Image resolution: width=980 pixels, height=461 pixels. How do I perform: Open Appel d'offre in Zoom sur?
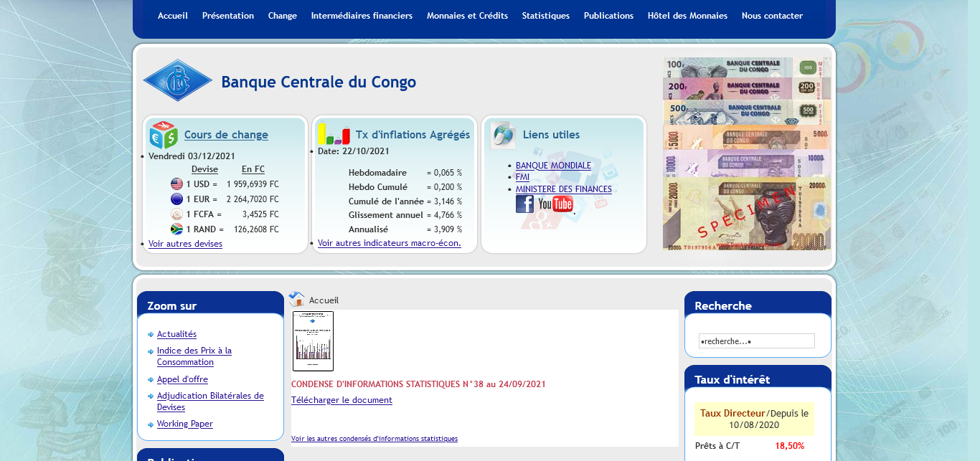pyautogui.click(x=182, y=379)
